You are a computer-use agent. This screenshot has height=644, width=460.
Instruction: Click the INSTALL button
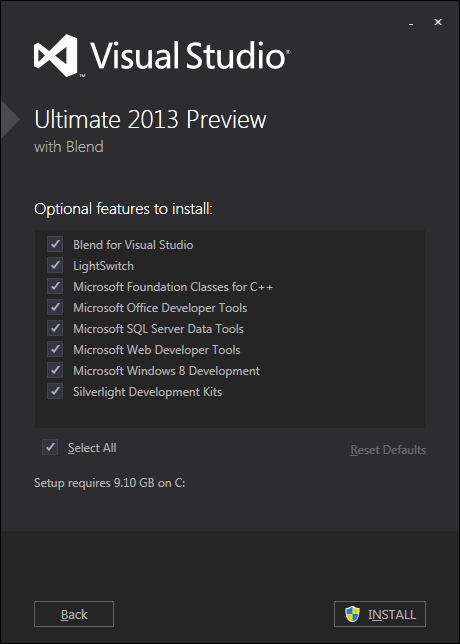pos(380,614)
